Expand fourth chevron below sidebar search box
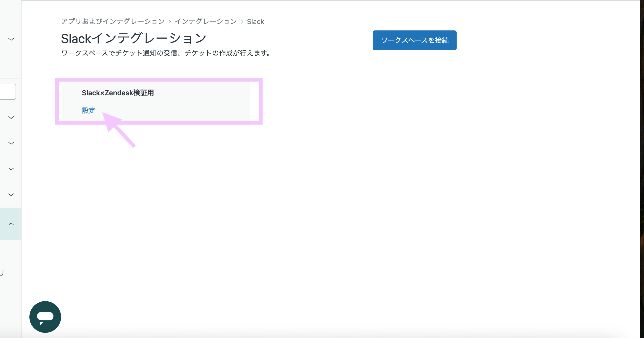Screen dimensions: 644x338 [x=11, y=195]
